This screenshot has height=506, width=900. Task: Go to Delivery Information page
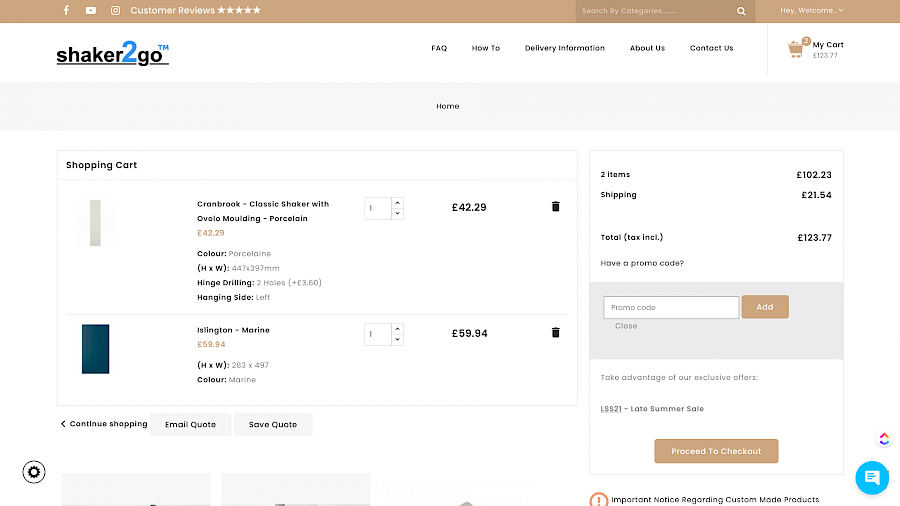pos(564,48)
